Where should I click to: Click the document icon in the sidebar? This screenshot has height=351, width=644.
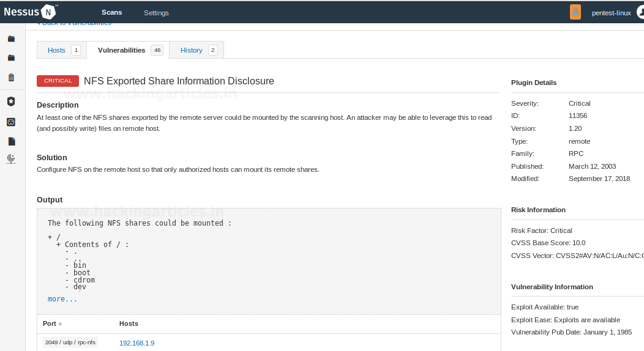11,141
